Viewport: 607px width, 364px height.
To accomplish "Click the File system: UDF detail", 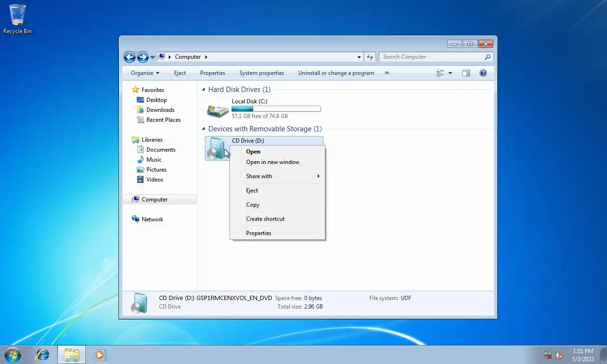I will click(390, 298).
